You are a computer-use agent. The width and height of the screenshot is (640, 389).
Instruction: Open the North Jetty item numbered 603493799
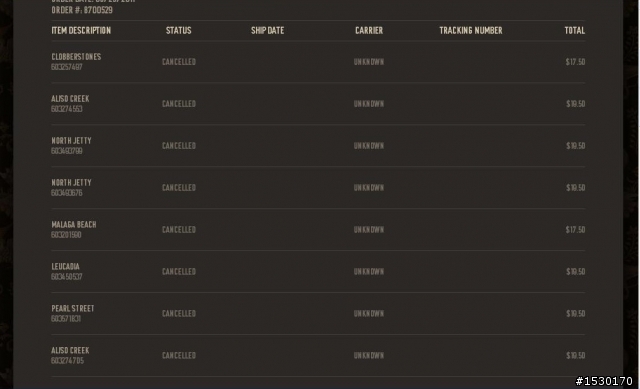(x=71, y=141)
